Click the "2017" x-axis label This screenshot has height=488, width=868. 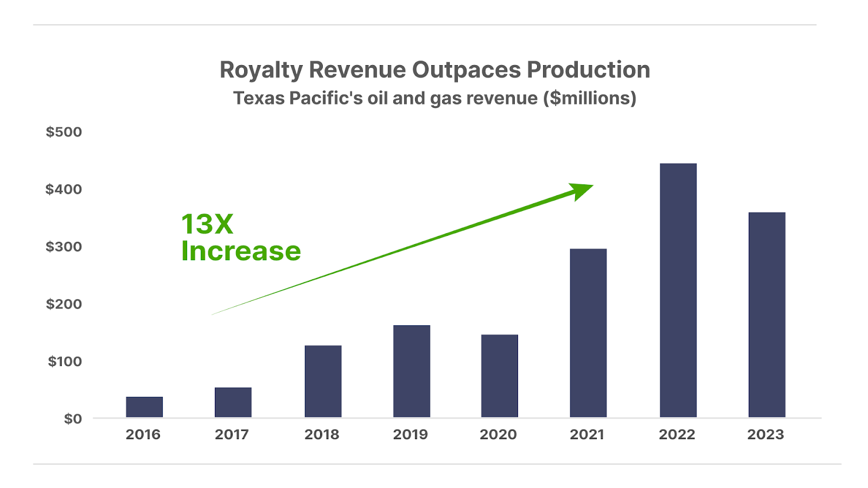tap(232, 434)
